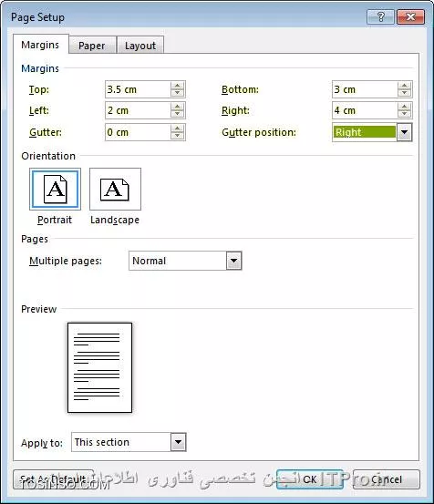The width and height of the screenshot is (434, 504).
Task: Click This section in Apply to box
Action: tap(102, 442)
